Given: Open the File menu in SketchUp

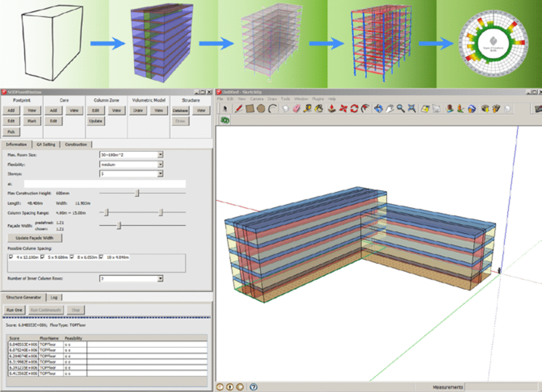Looking at the screenshot, I should click(220, 99).
